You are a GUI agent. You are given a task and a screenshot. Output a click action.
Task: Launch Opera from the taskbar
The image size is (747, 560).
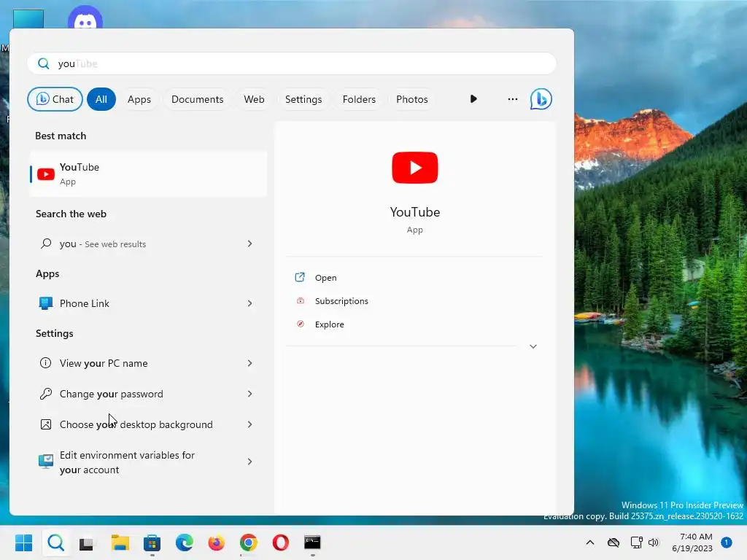(281, 542)
